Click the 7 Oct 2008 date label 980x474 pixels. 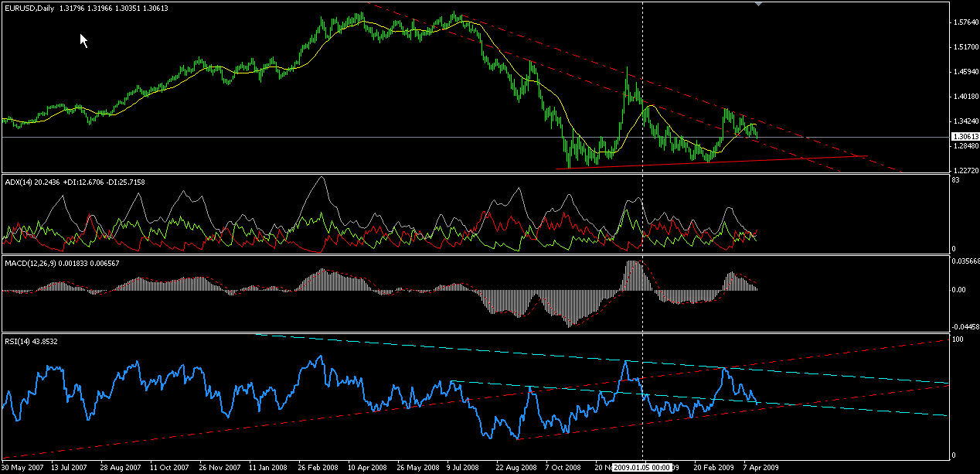563,467
